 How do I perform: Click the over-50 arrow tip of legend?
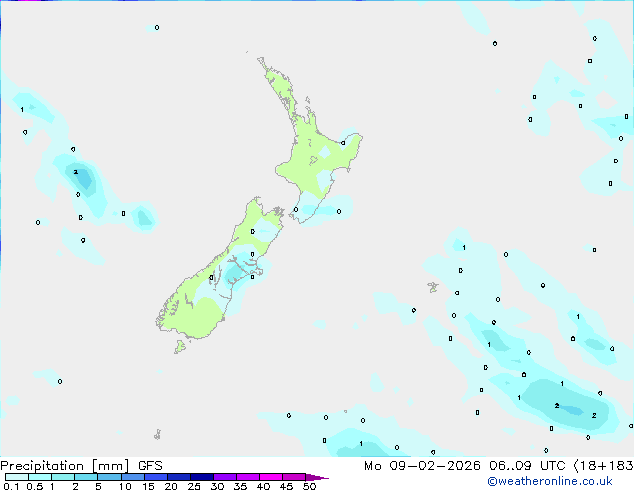pos(317,477)
